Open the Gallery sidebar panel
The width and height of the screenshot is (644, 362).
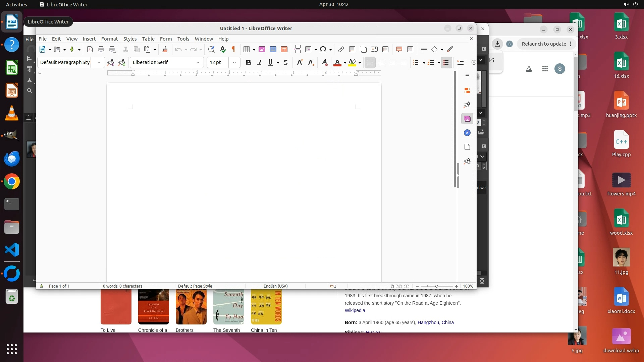(467, 119)
